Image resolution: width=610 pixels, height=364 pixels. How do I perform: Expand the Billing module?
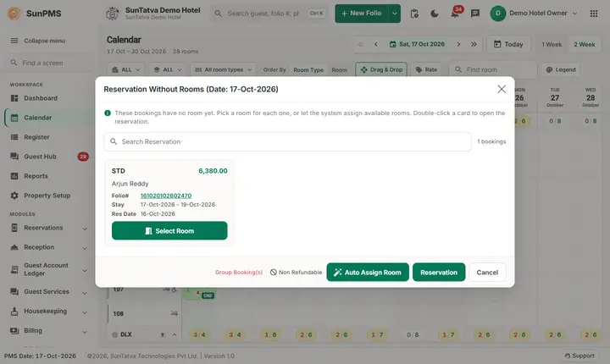(49, 330)
